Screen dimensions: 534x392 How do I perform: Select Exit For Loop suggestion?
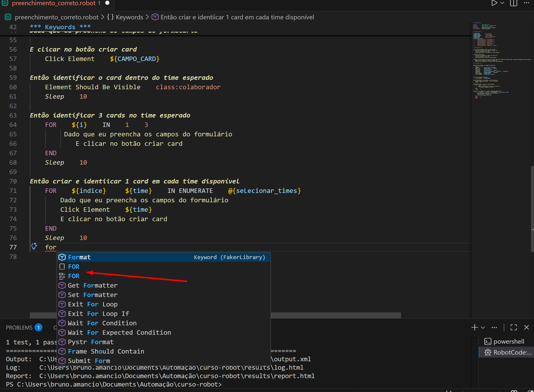click(x=93, y=304)
